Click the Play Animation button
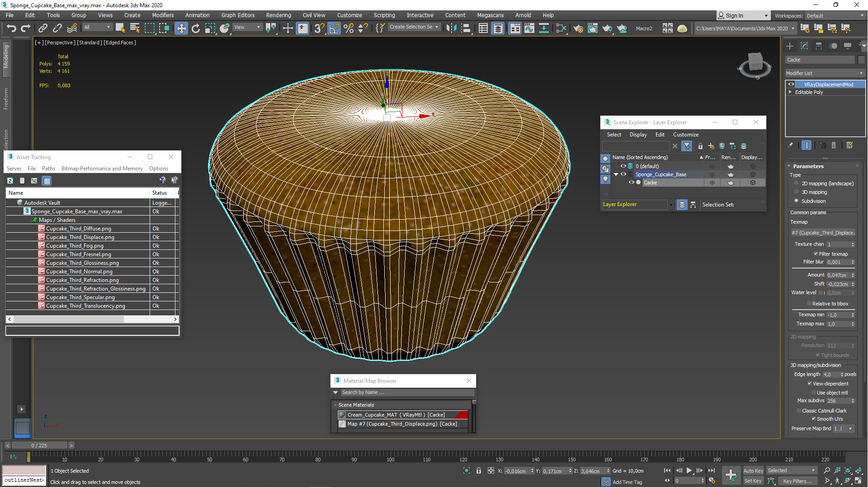Viewport: 868px width, 488px height. pos(689,470)
